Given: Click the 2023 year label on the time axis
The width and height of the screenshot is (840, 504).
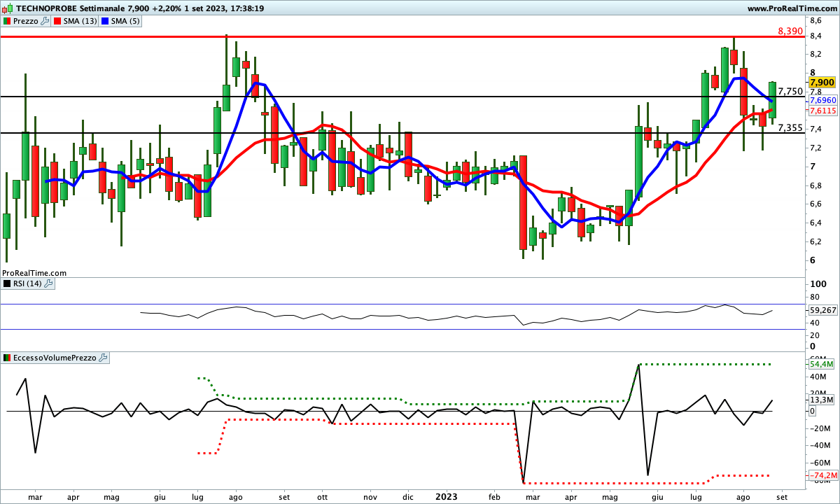Looking at the screenshot, I should [446, 496].
